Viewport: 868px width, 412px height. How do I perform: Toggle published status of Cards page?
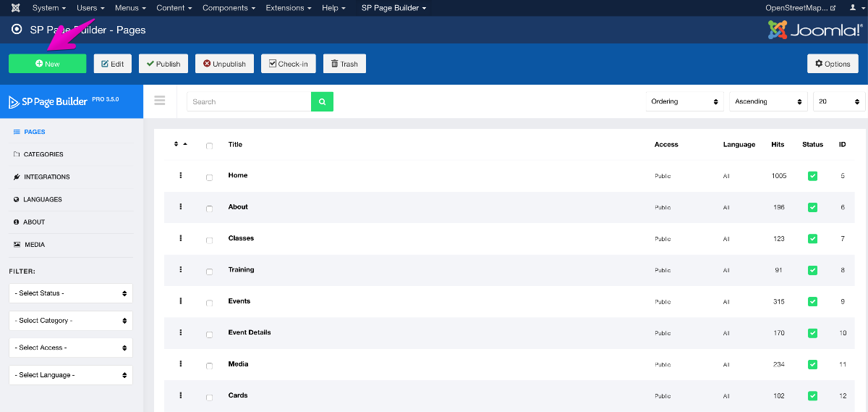(x=812, y=396)
